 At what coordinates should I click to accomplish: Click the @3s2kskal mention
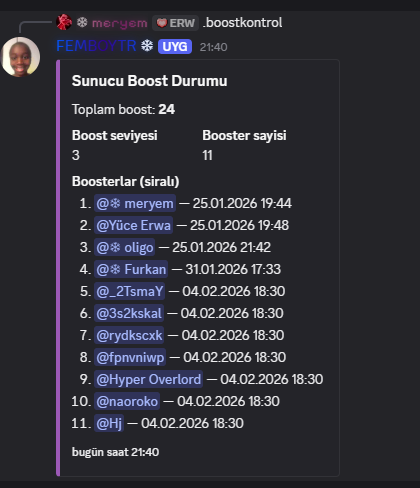pyautogui.click(x=129, y=313)
